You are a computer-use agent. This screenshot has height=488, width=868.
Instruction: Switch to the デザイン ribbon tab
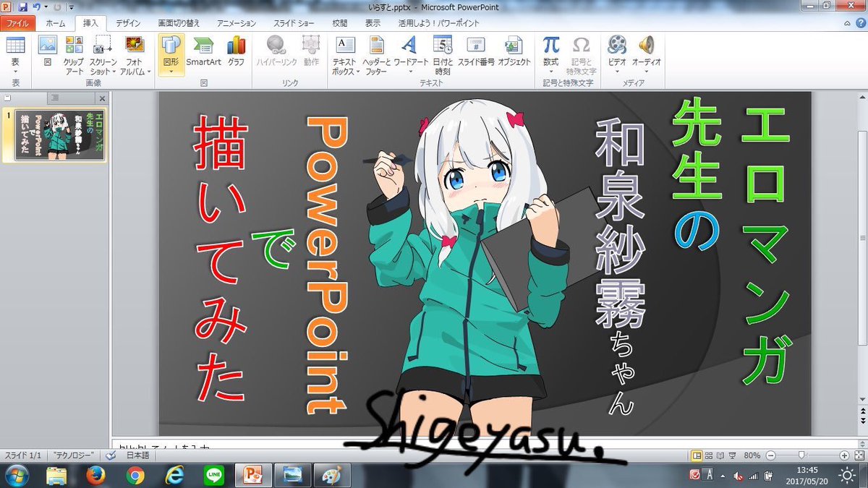coord(128,22)
